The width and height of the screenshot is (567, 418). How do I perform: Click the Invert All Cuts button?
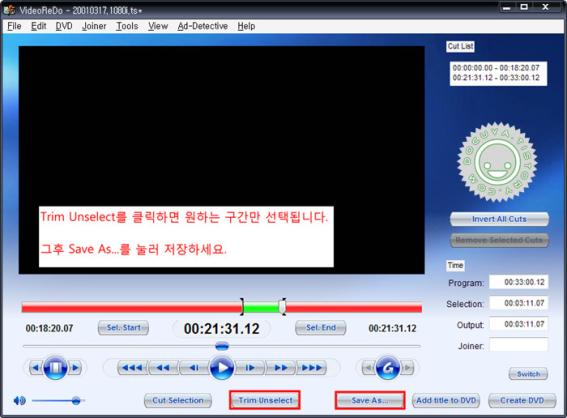(x=499, y=219)
